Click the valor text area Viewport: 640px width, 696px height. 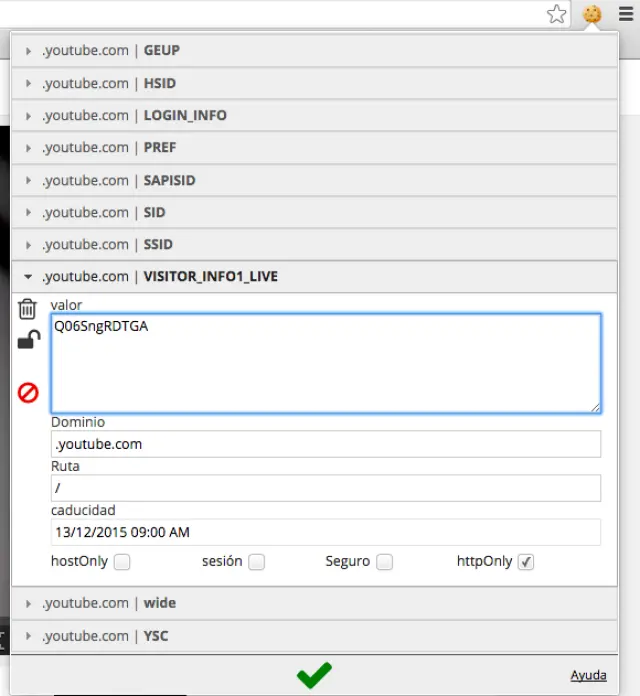(x=326, y=363)
